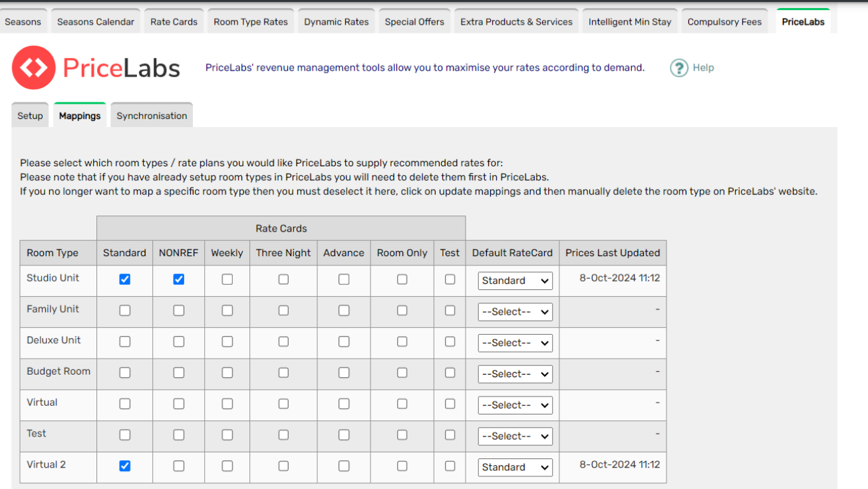Click the Budget Room room type cell

pyautogui.click(x=59, y=374)
